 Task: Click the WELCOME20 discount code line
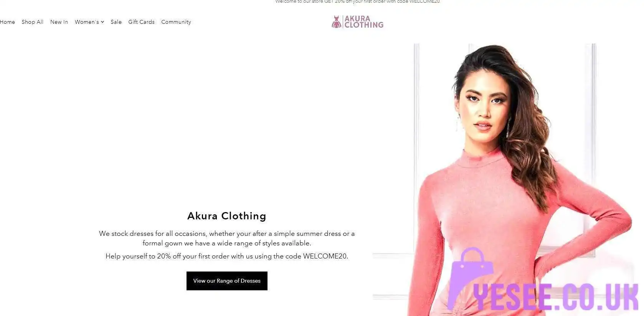click(227, 256)
